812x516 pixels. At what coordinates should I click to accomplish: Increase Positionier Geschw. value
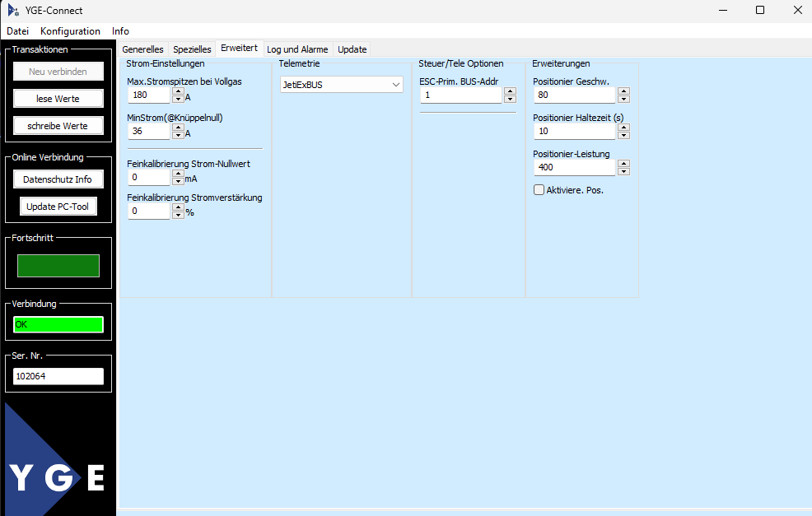click(624, 91)
